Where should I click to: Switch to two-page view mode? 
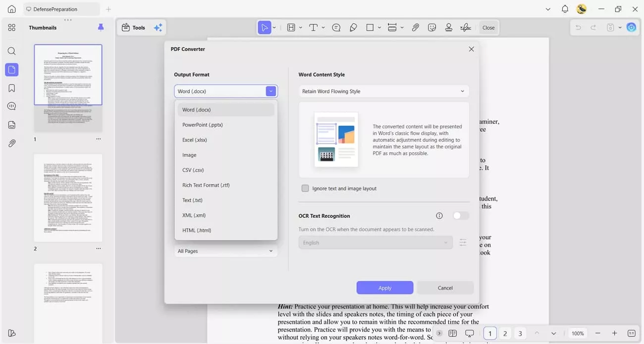452,333
